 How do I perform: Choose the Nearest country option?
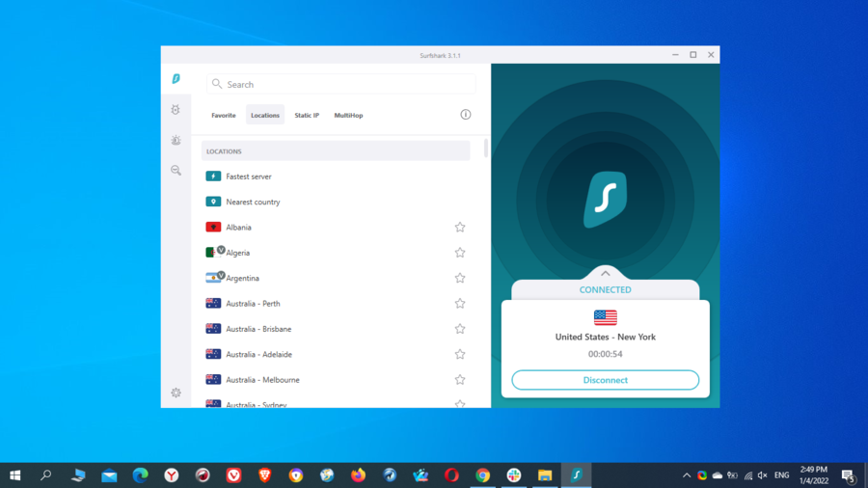click(253, 203)
